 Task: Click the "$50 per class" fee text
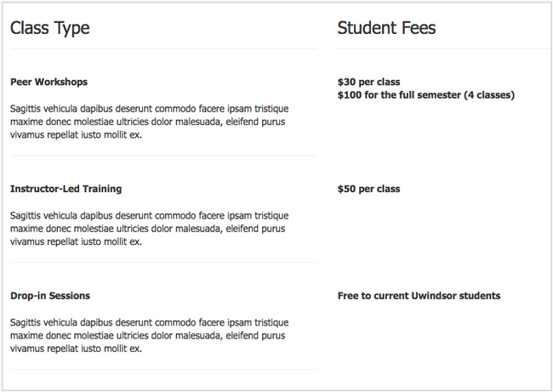pyautogui.click(x=368, y=189)
